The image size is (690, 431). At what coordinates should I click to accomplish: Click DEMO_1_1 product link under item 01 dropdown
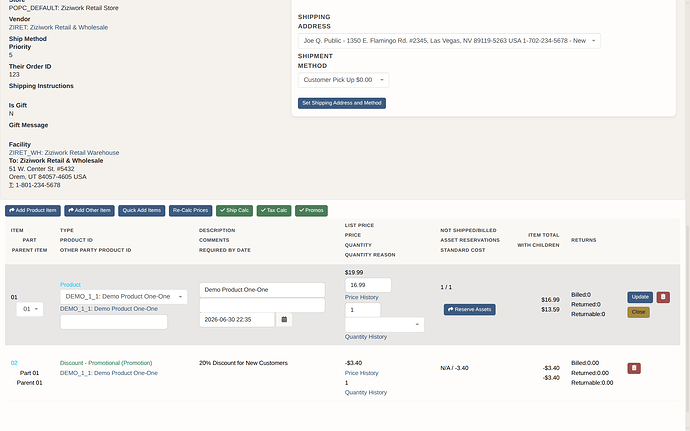pyautogui.click(x=109, y=309)
